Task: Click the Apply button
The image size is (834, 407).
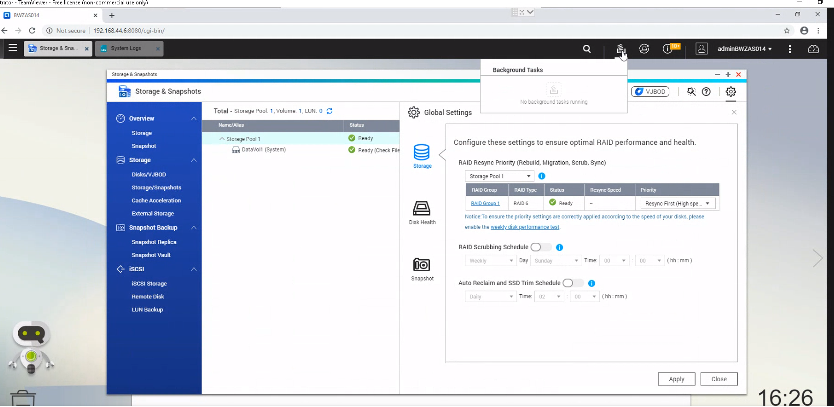Action: tap(677, 379)
